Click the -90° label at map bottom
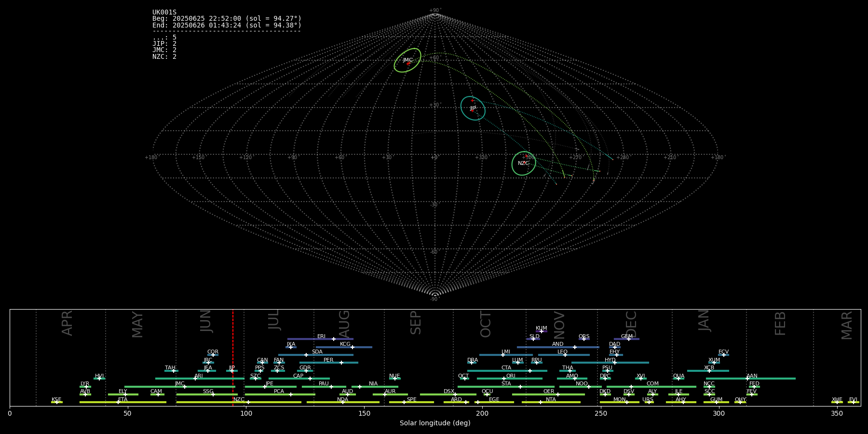 [435, 299]
